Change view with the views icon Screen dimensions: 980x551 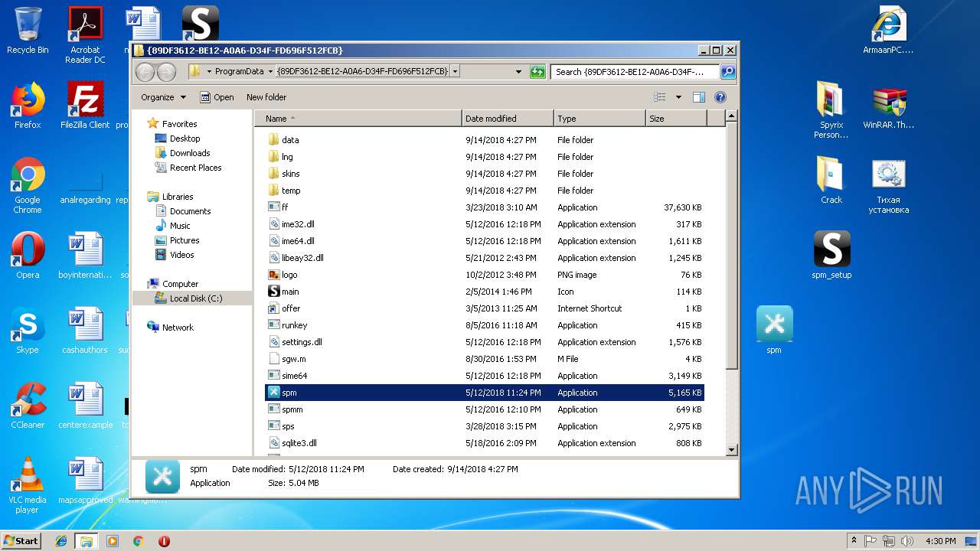[659, 97]
